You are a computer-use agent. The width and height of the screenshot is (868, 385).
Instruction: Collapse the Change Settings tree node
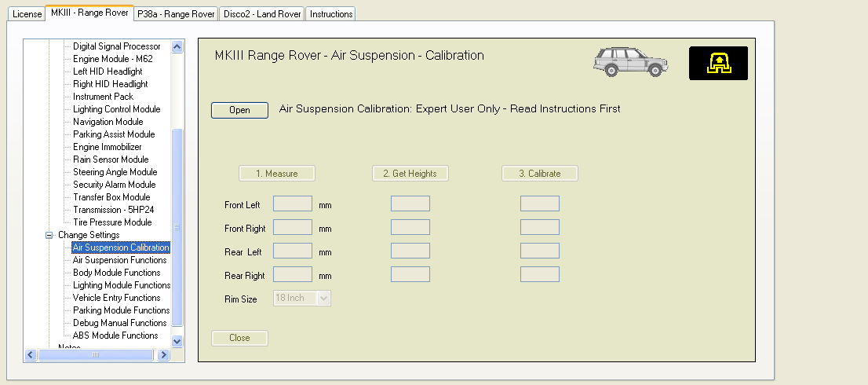49,235
